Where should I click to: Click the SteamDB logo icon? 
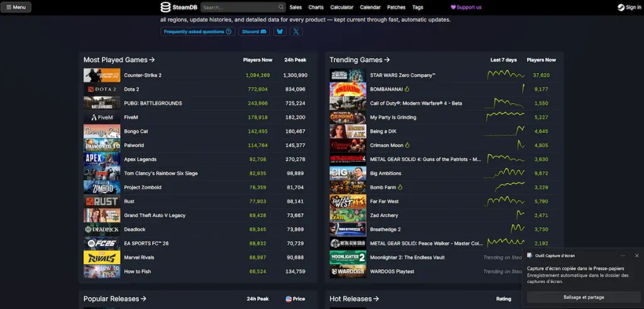(165, 7)
